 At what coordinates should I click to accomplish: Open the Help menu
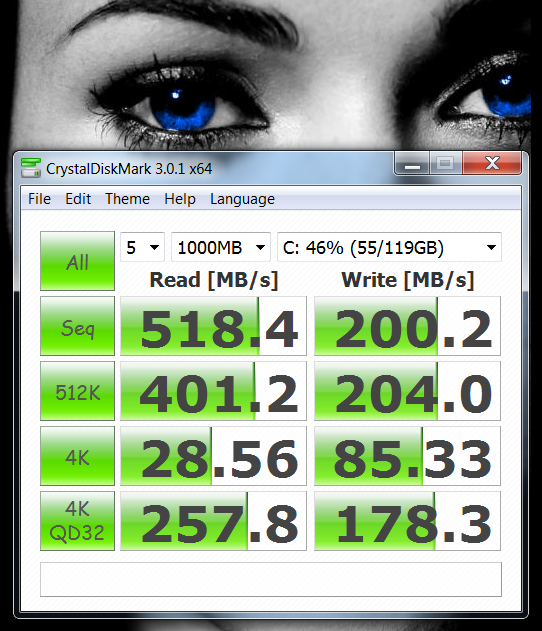pyautogui.click(x=180, y=199)
